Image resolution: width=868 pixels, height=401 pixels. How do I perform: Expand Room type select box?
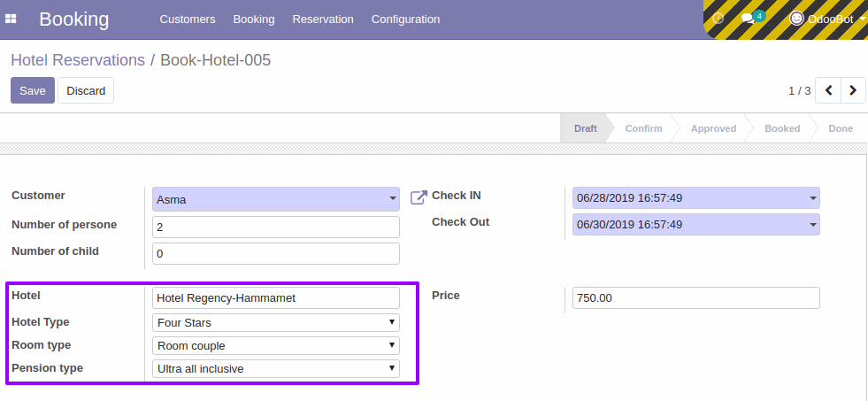click(276, 345)
